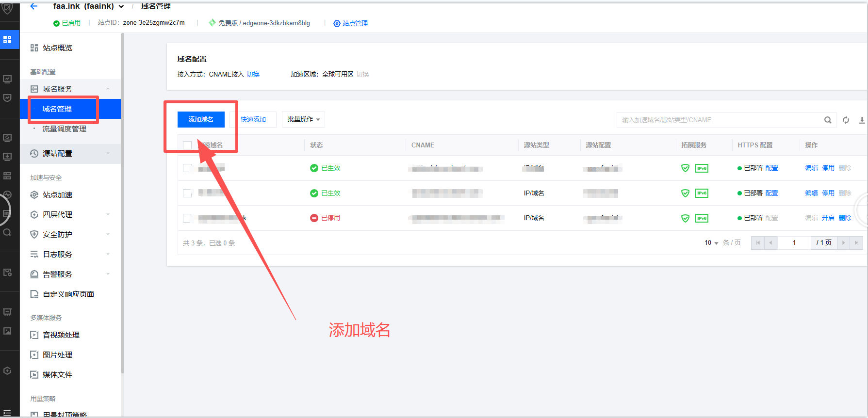
Task: Click 切换 next to CNAME接入
Action: 253,74
